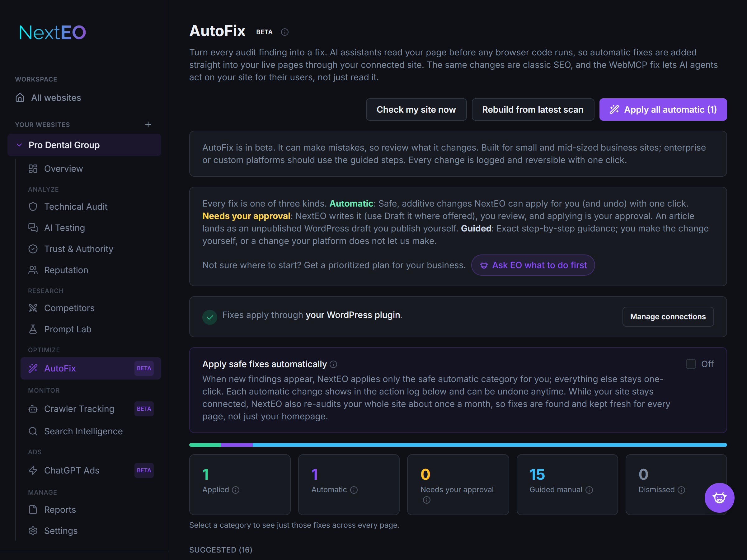Go to Crawler Tracking

[91, 409]
